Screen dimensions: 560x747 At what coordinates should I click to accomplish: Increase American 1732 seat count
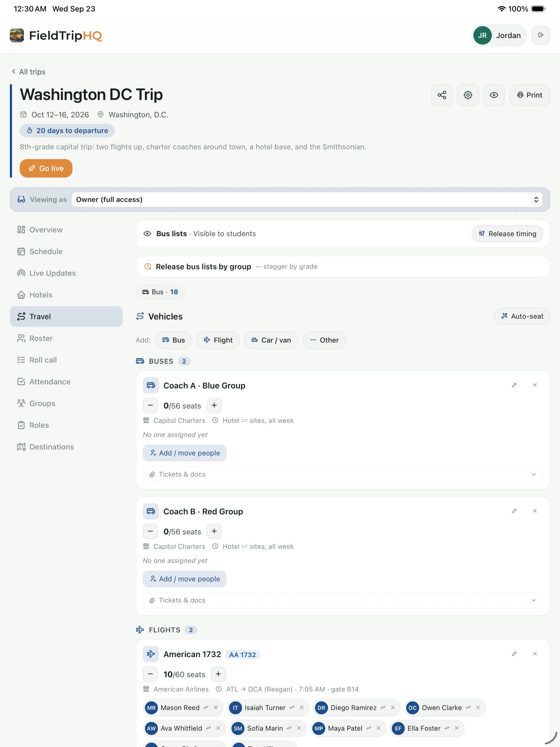coord(218,674)
